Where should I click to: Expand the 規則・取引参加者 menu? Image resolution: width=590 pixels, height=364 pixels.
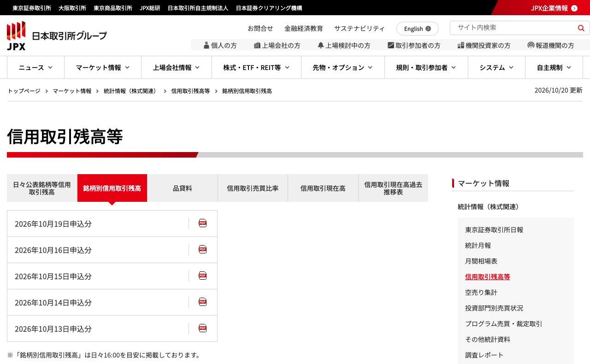(426, 67)
